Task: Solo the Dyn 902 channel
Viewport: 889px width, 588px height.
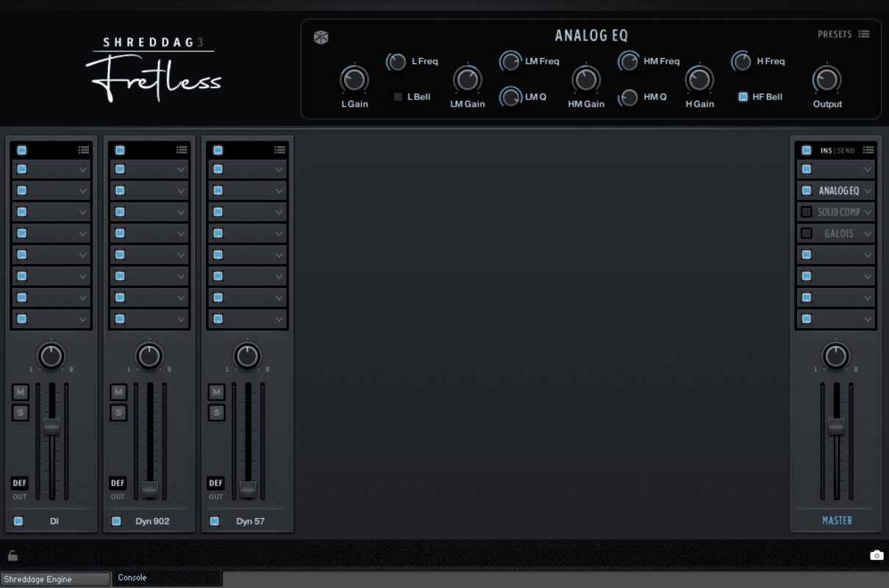Action: [118, 413]
